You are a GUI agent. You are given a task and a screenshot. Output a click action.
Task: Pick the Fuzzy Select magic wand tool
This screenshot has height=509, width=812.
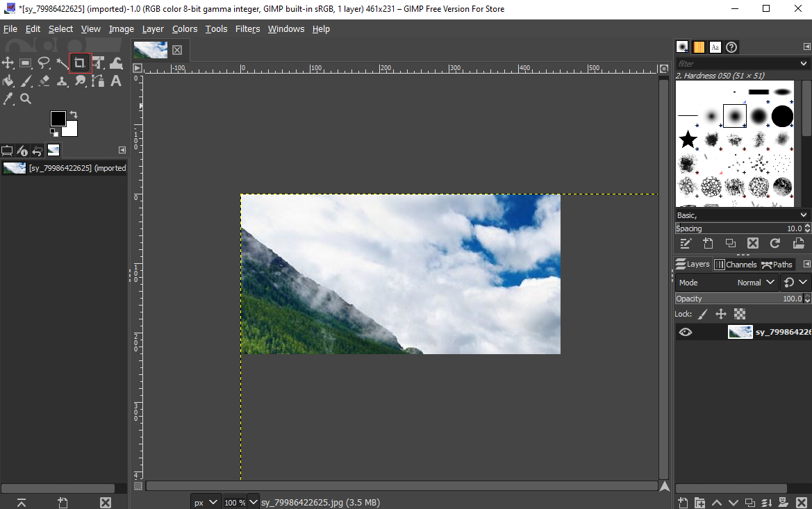point(62,63)
